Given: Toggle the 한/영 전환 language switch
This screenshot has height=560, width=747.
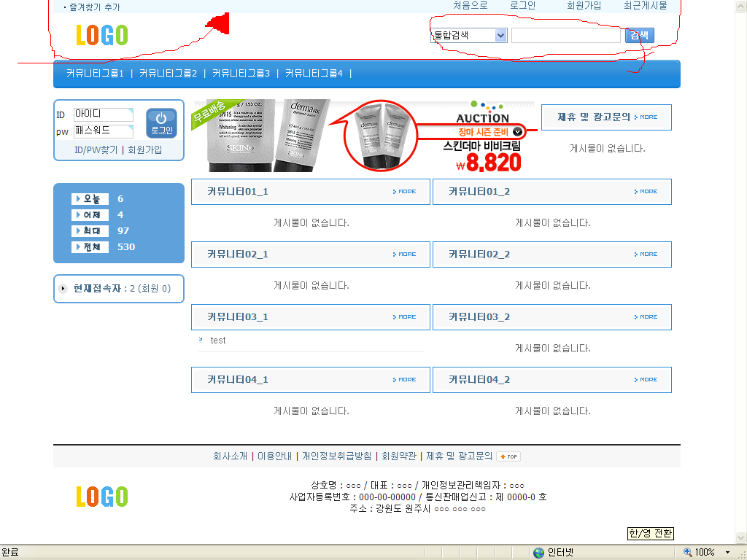Looking at the screenshot, I should tap(651, 534).
